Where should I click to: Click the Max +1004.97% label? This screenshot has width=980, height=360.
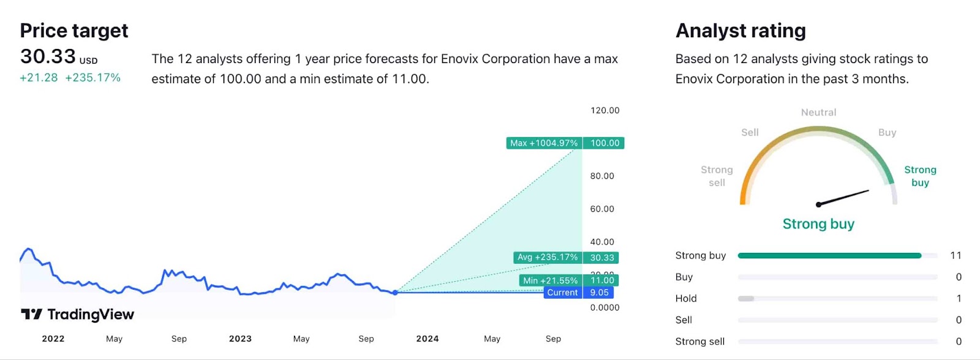544,143
